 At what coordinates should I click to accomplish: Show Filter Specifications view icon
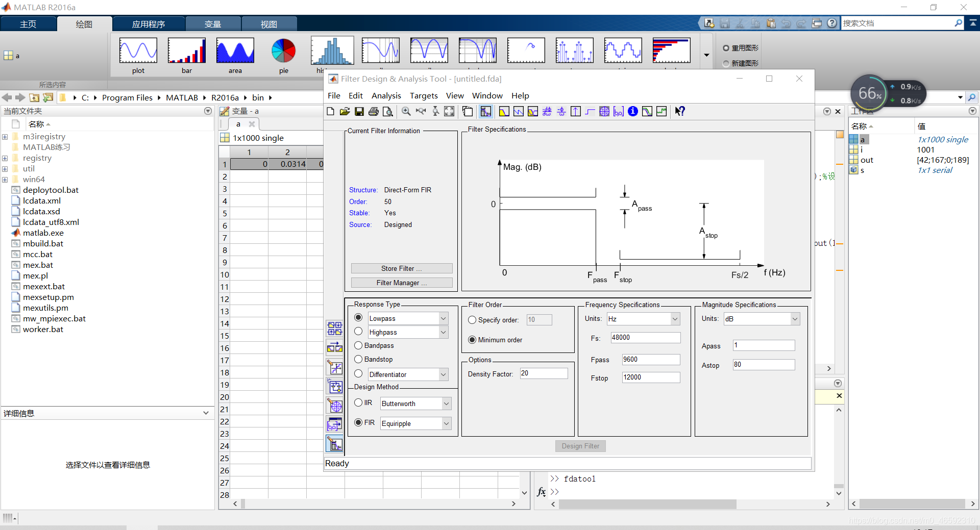click(x=486, y=111)
